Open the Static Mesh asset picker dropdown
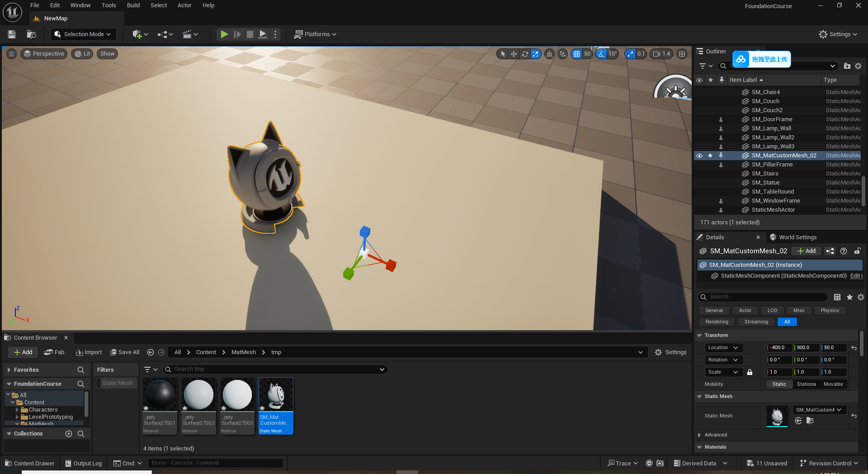Screen dimensions: 868x474 [819, 410]
